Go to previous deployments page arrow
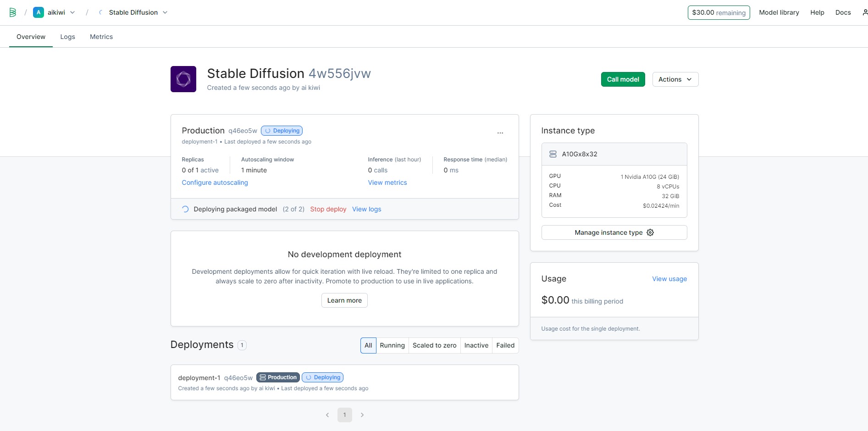 [327, 415]
